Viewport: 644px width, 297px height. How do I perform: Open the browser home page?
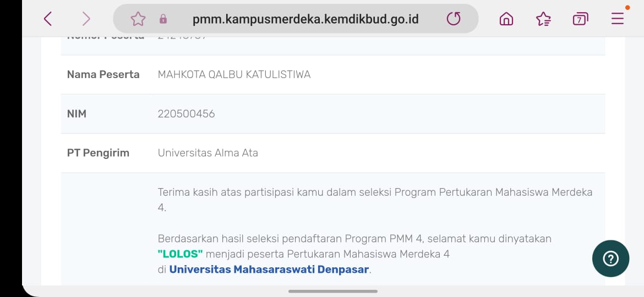coord(506,19)
